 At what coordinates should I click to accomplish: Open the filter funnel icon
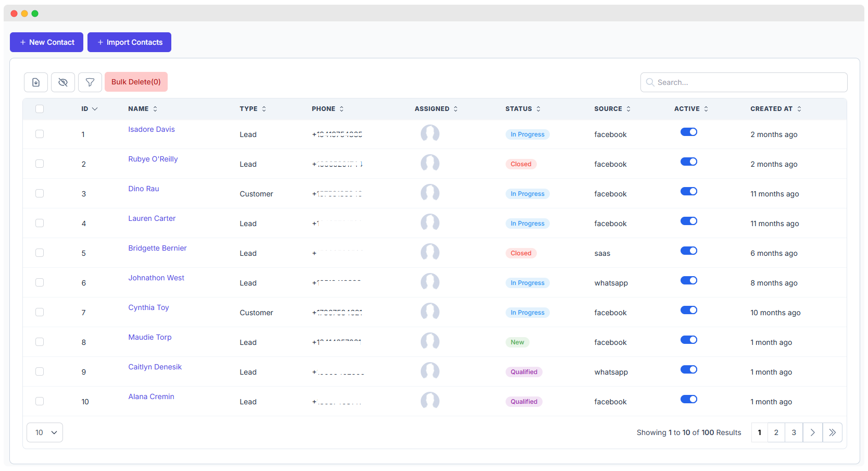(90, 82)
